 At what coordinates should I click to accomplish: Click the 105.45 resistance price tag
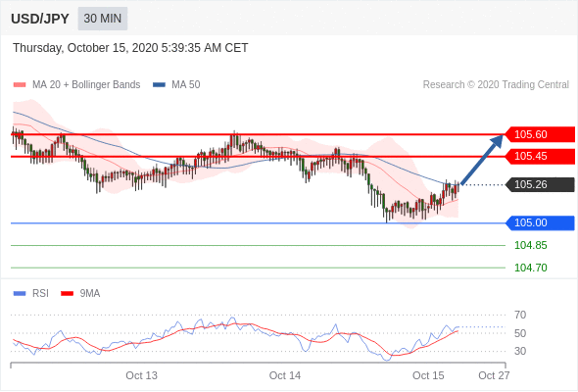point(540,157)
